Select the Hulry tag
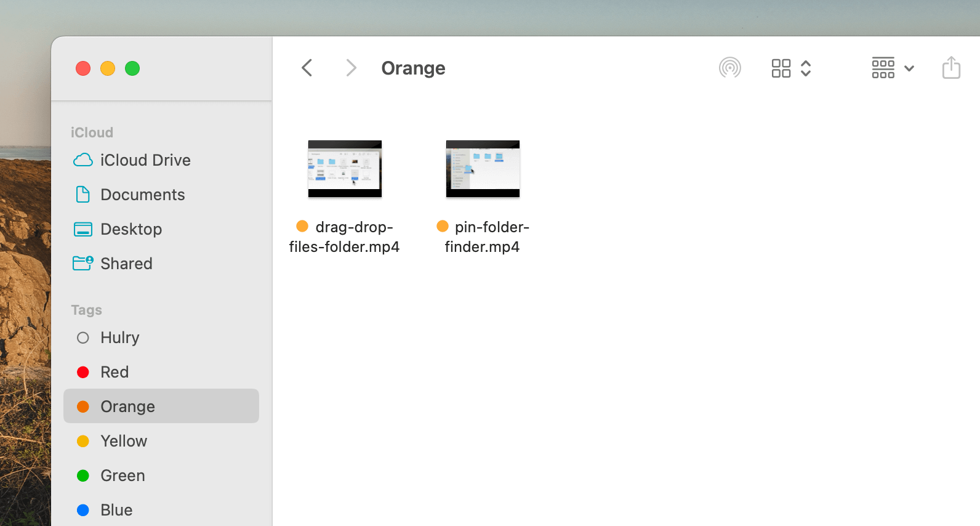The image size is (980, 526). click(161, 338)
